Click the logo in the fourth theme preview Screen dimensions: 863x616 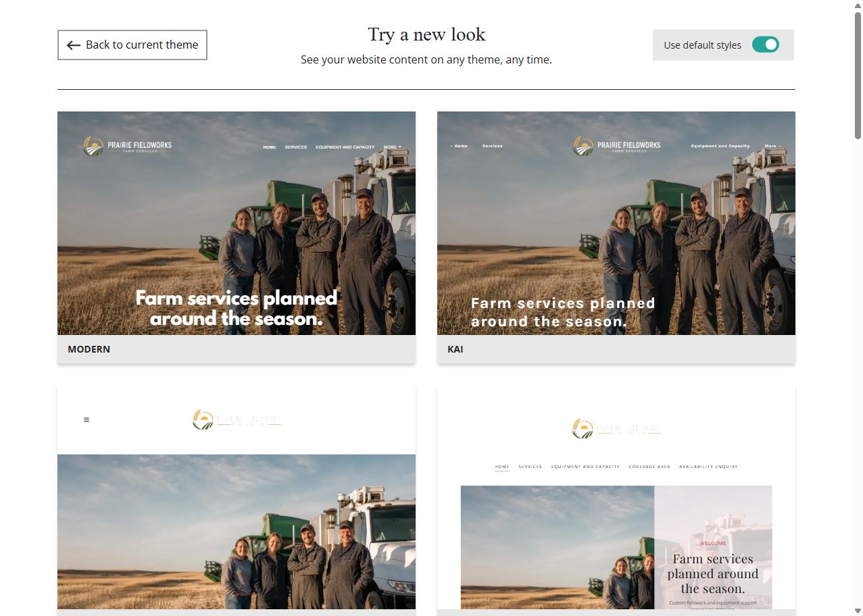coord(616,428)
